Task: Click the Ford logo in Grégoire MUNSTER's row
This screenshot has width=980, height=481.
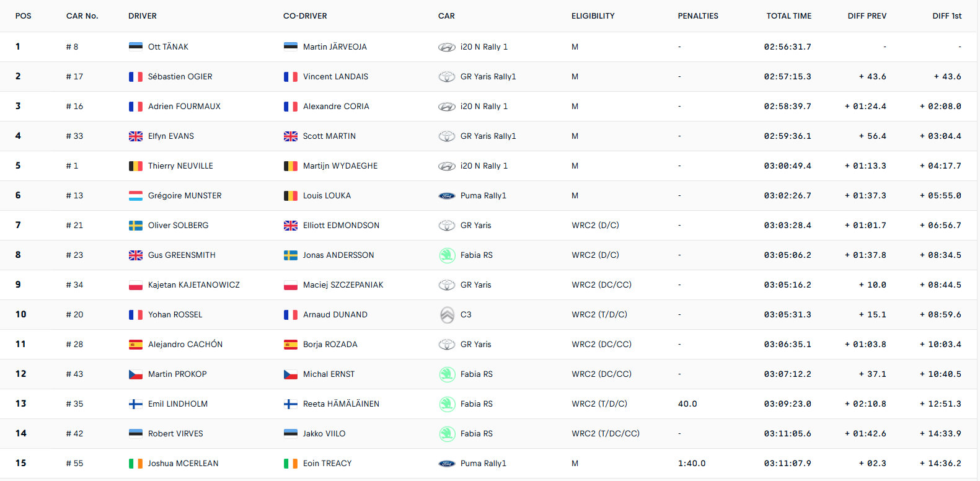Action: click(x=447, y=196)
